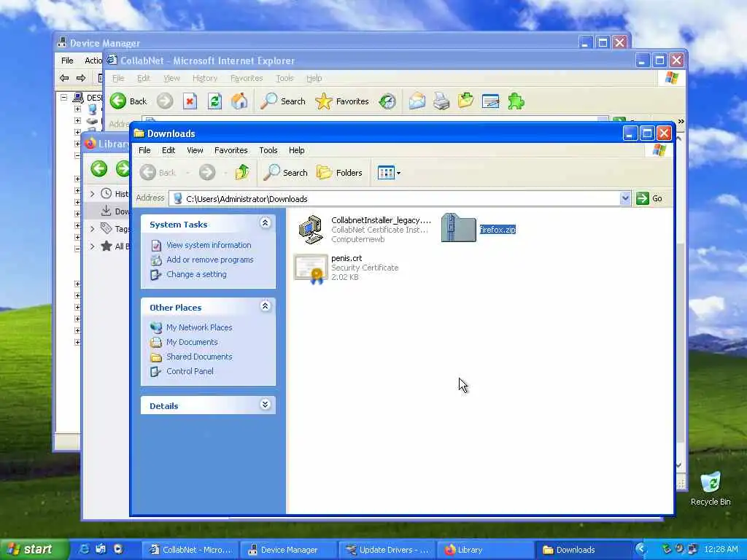Screen dimensions: 747x560
Task: Click the green puzzle piece icon in Internet Explorer
Action: tap(516, 101)
